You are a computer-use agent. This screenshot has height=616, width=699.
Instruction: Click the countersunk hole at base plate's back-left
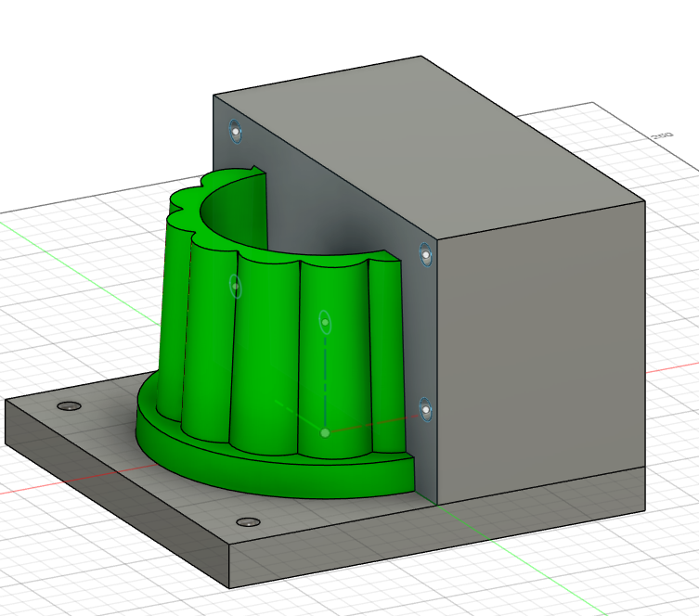[69, 406]
